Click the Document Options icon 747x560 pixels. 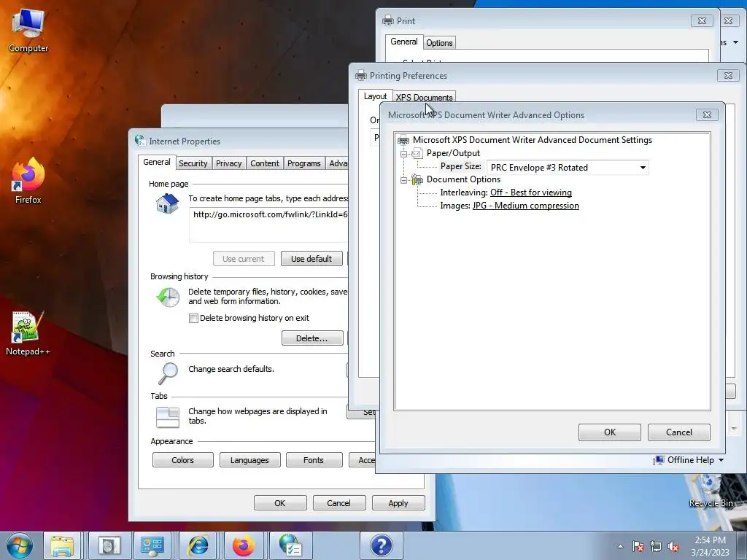pyautogui.click(x=417, y=179)
